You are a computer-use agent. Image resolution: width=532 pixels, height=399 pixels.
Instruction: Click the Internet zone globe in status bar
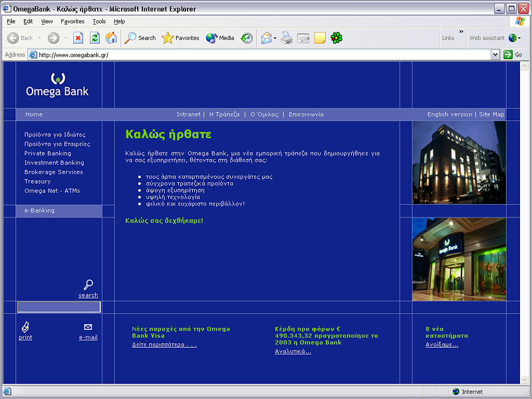tap(456, 392)
